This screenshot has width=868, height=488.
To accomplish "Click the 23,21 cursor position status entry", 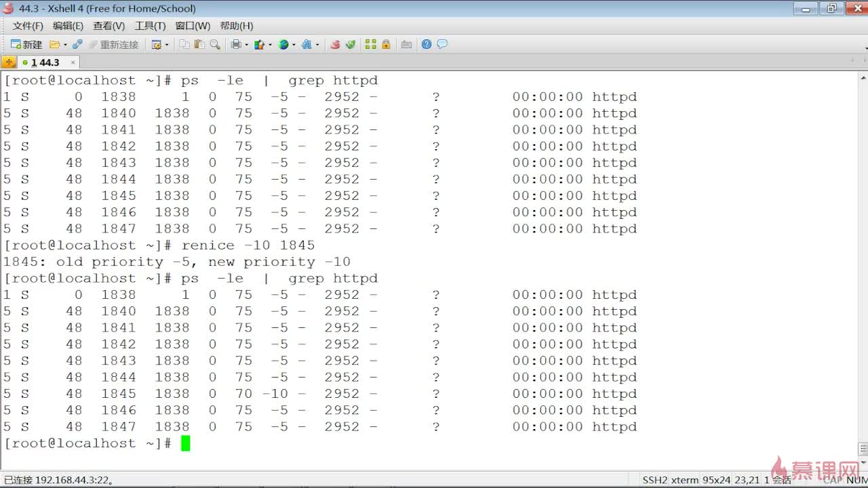I will coord(747,480).
